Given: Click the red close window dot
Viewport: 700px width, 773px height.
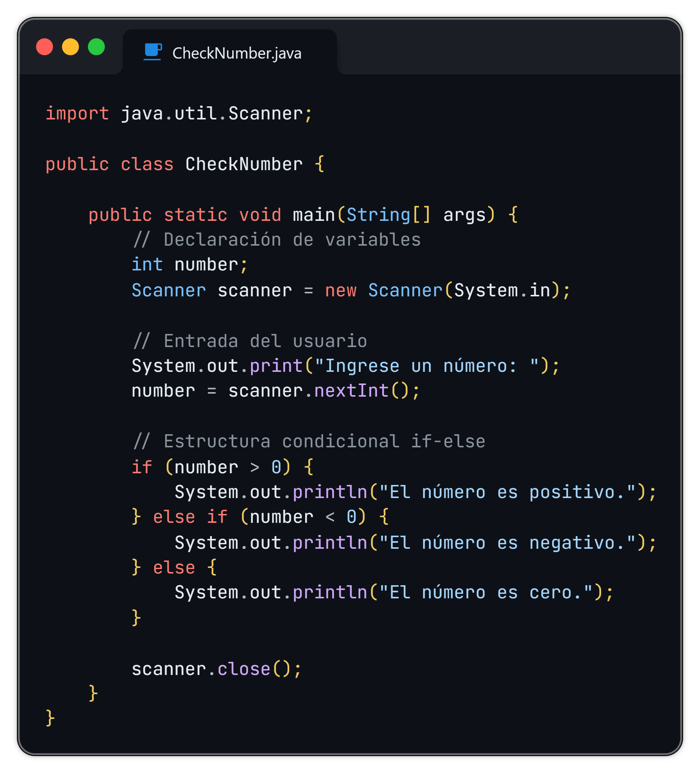Looking at the screenshot, I should [44, 47].
